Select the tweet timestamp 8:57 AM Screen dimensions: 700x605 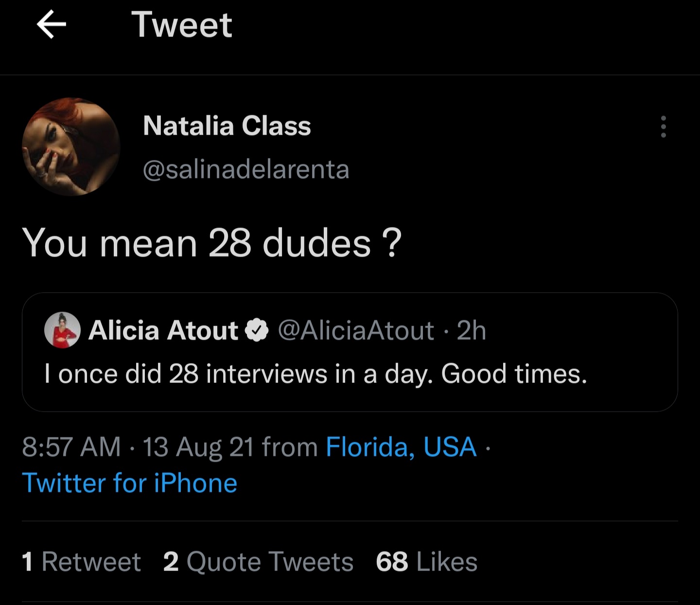tap(71, 447)
